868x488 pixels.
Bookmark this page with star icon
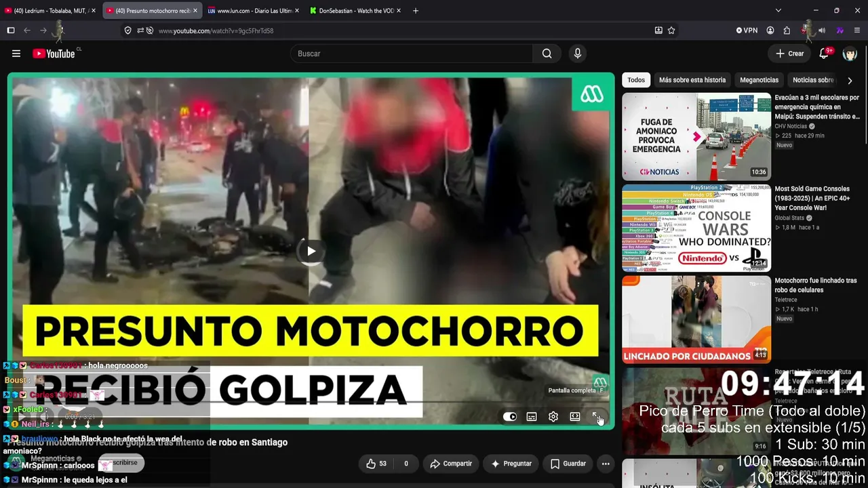[671, 30]
